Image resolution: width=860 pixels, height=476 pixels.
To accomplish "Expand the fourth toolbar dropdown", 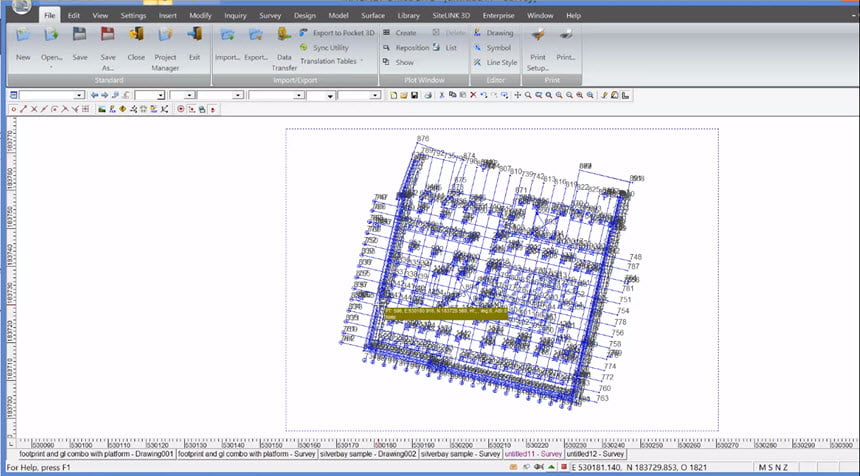I will click(237, 95).
